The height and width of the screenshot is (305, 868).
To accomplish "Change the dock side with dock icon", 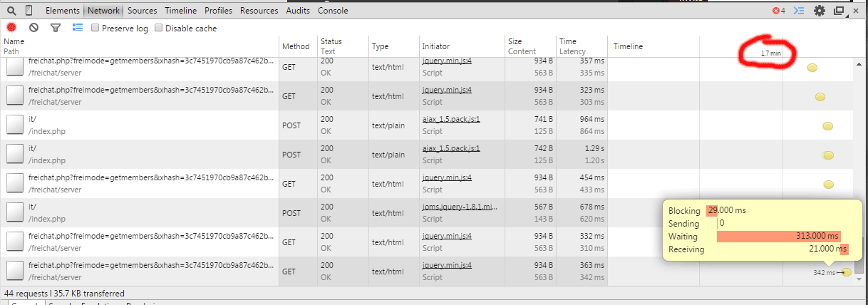I will pos(839,11).
